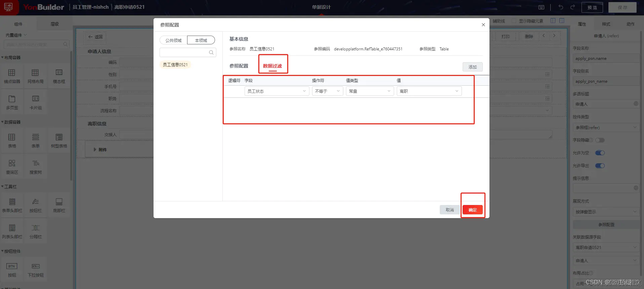
Task: Switch to the 数据过滤 tab
Action: [272, 66]
